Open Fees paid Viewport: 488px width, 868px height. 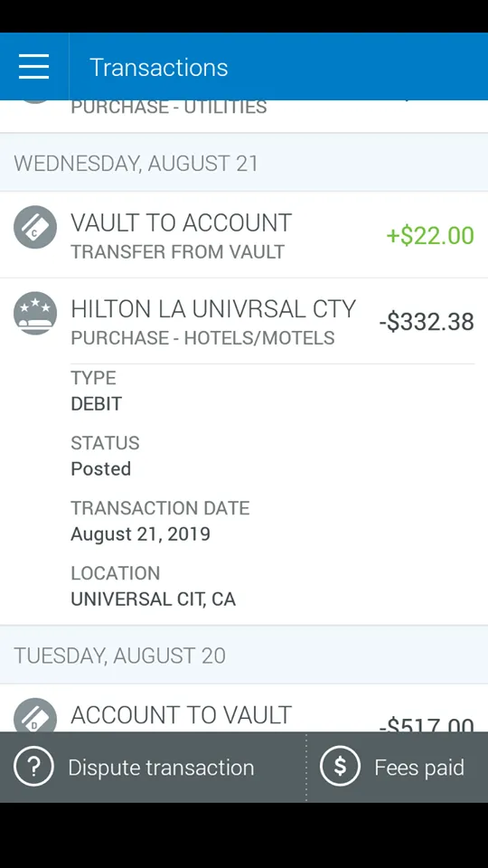[x=398, y=768]
